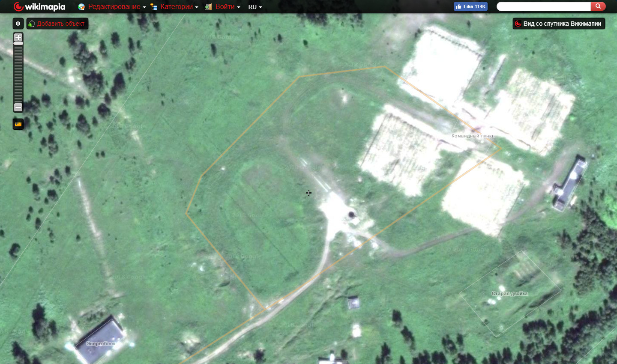Click the categories tree icon
The width and height of the screenshot is (617, 364).
(154, 7)
